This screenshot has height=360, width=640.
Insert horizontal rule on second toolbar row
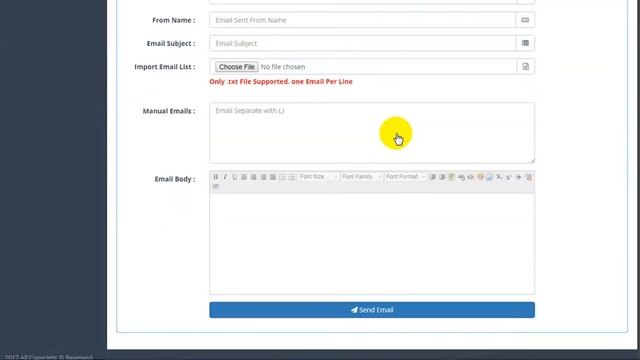(216, 186)
